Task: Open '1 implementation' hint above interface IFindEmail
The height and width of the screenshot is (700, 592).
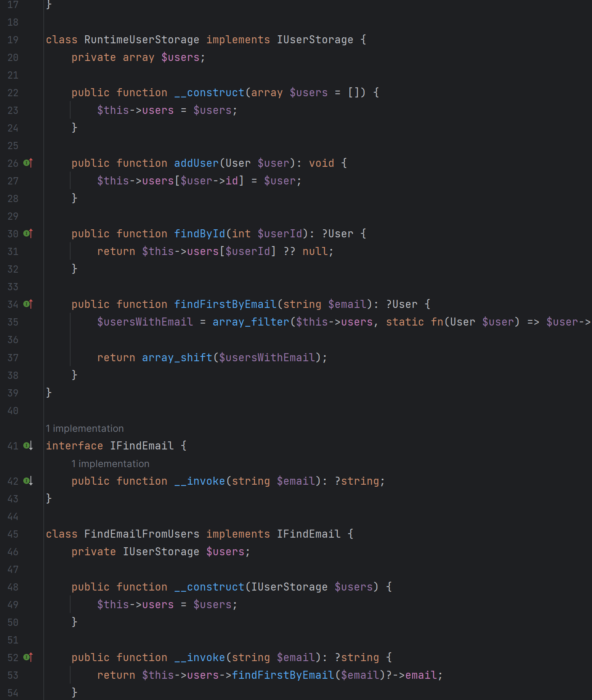Action: click(x=85, y=428)
